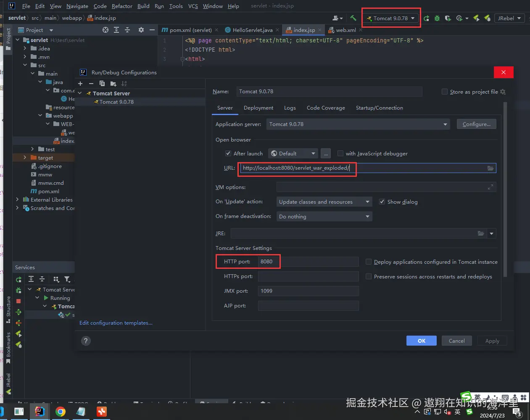
Task: Enable Deploy applications configured in Tomcat instance
Action: pos(369,262)
